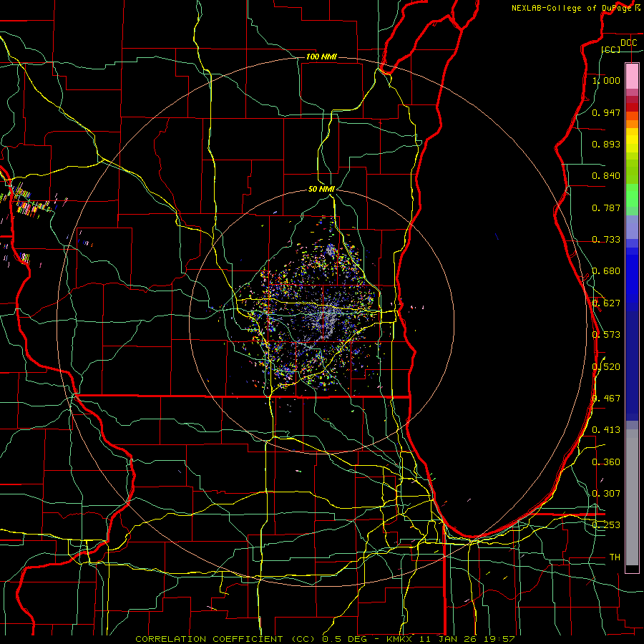
Task: Click the multicolored echo streaks at the far west edge
Action: coord(26,202)
